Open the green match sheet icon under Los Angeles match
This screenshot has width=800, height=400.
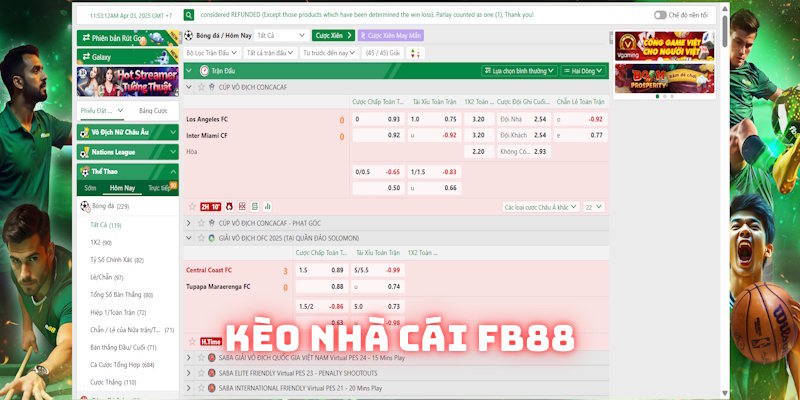click(255, 207)
